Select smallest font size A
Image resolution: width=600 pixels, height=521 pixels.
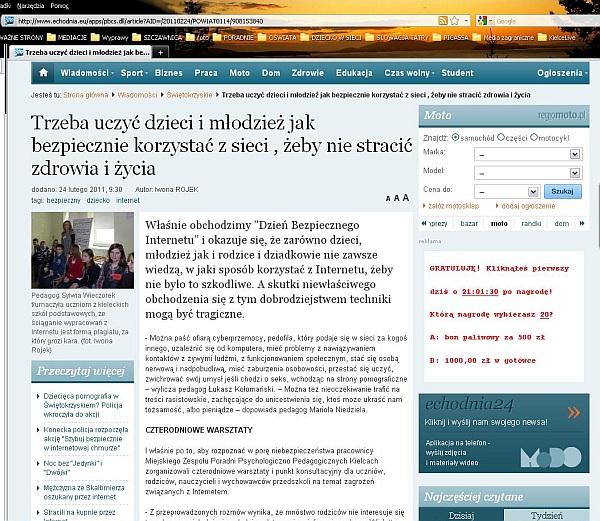coord(388,199)
